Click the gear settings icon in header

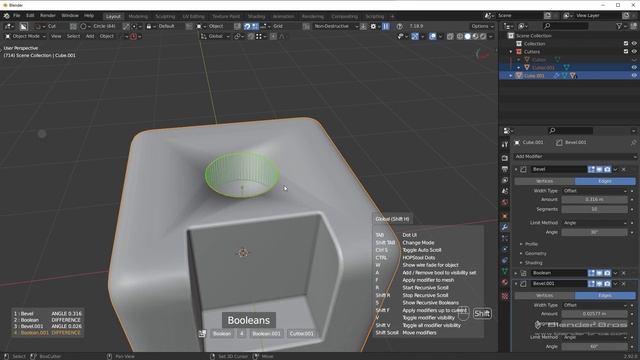(x=373, y=26)
